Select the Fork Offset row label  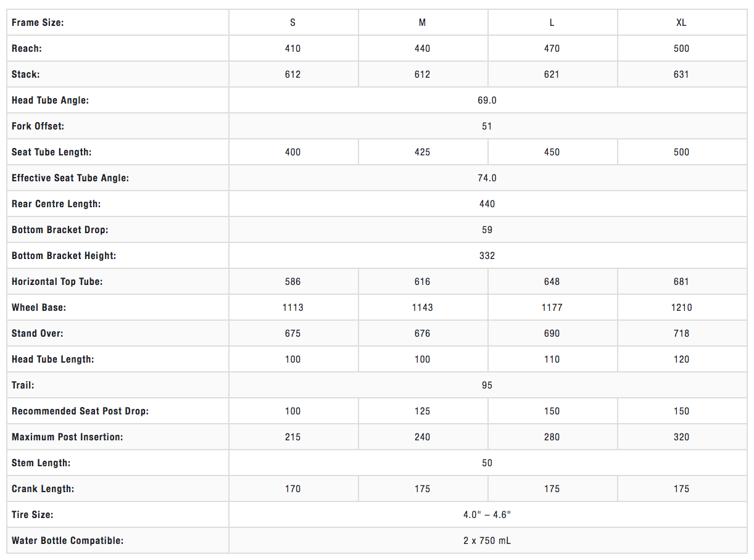pos(38,126)
